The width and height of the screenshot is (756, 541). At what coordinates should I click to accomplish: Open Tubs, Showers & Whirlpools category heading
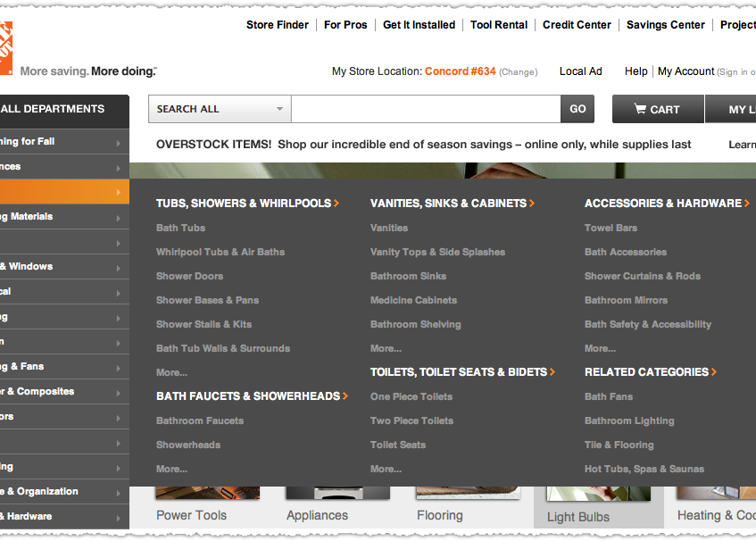coord(247,204)
